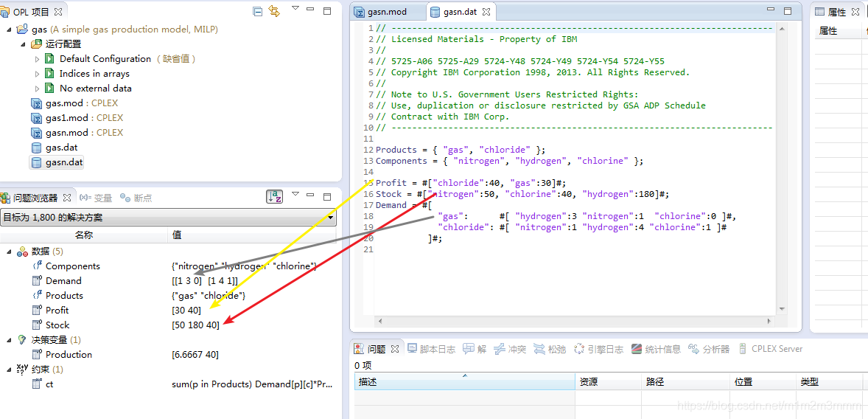Select Products set icon
Viewport: 868px width, 419px height.
[x=37, y=295]
